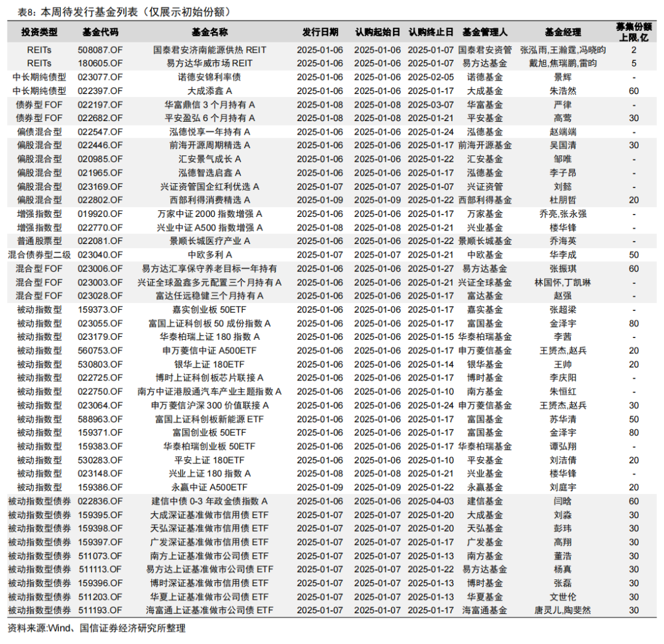Click fund name 南方上证基准做市公司债 ETF
Viewport: 664px width, 644px height.
210,556
